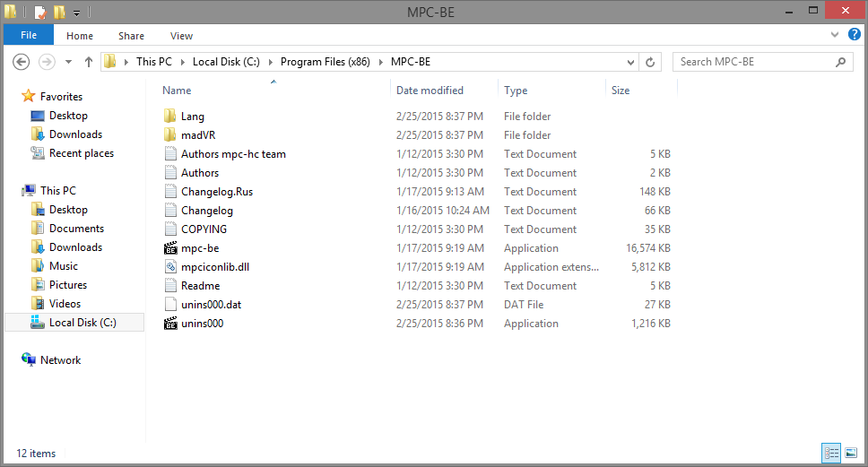Image resolution: width=868 pixels, height=467 pixels.
Task: Switch to large thumbnails view
Action: tap(851, 454)
